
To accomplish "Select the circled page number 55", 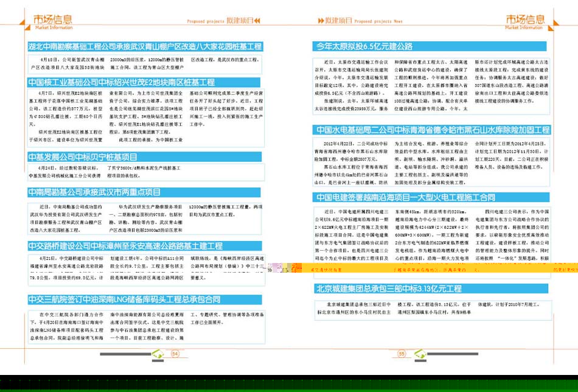I will 402,354.
